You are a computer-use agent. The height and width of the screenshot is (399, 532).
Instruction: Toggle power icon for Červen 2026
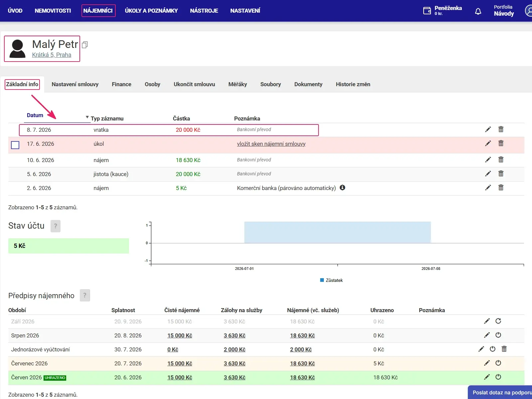point(498,377)
